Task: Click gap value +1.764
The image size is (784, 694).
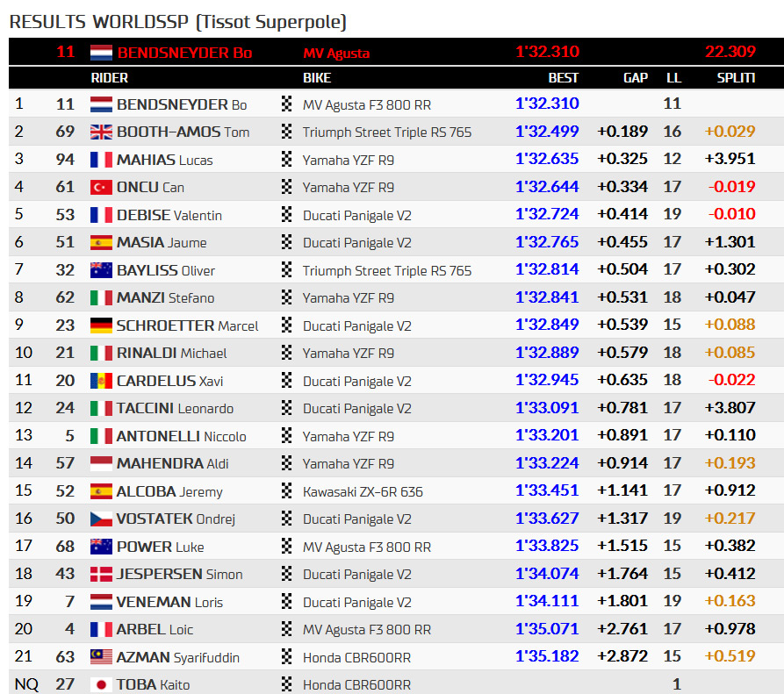Action: click(622, 573)
